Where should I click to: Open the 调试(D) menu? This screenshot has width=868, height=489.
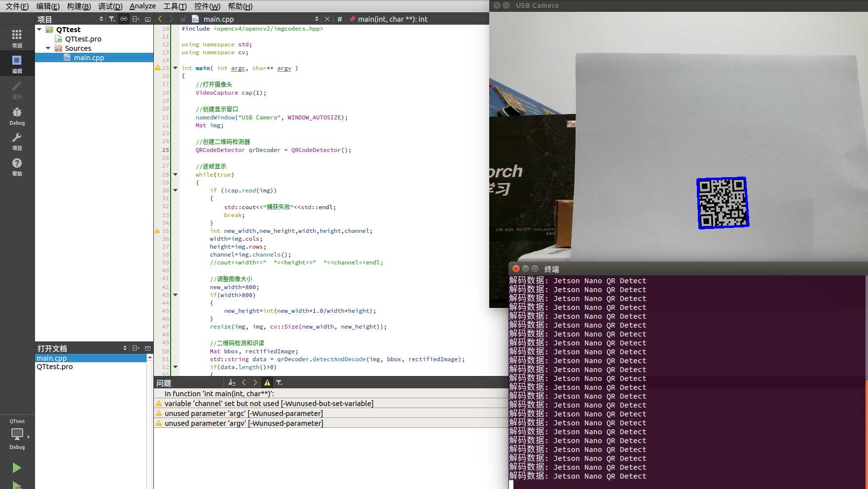(x=110, y=6)
